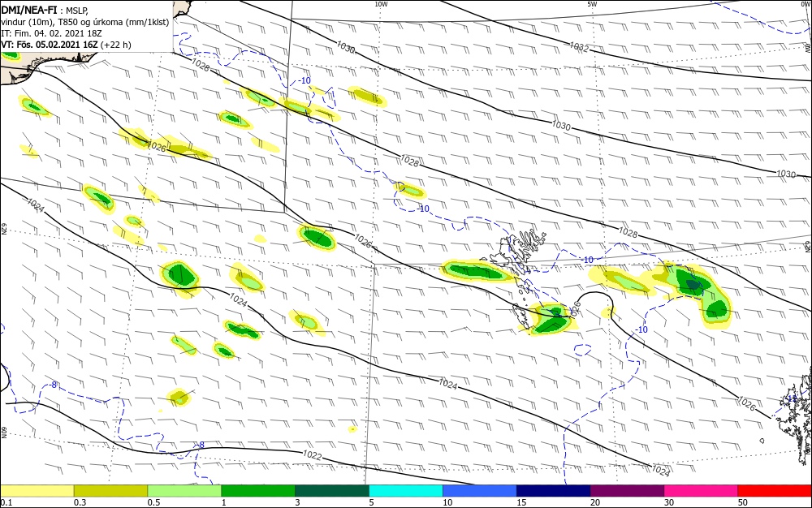This screenshot has height=508, width=812.
Task: Click the '0.1' legend value
Action: pyautogui.click(x=6, y=502)
